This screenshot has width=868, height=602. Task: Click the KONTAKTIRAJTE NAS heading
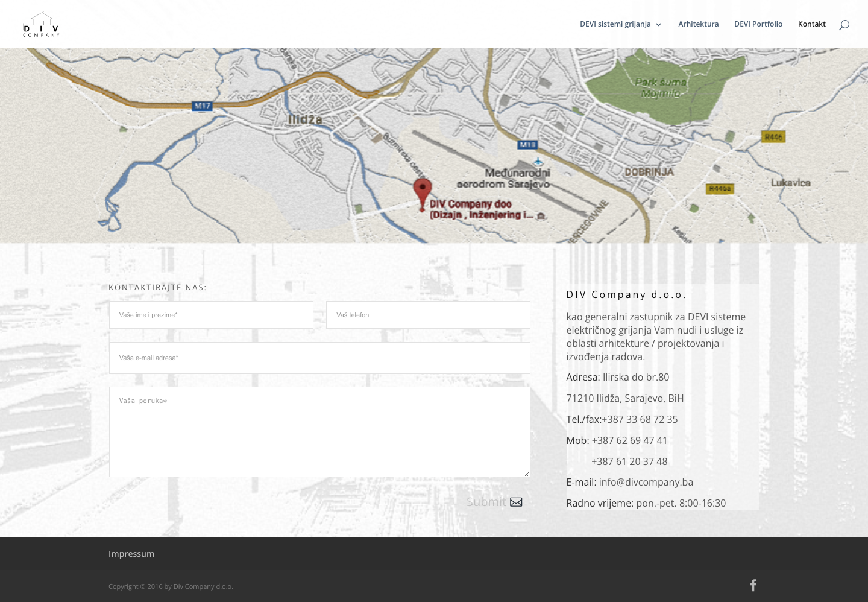coord(157,287)
